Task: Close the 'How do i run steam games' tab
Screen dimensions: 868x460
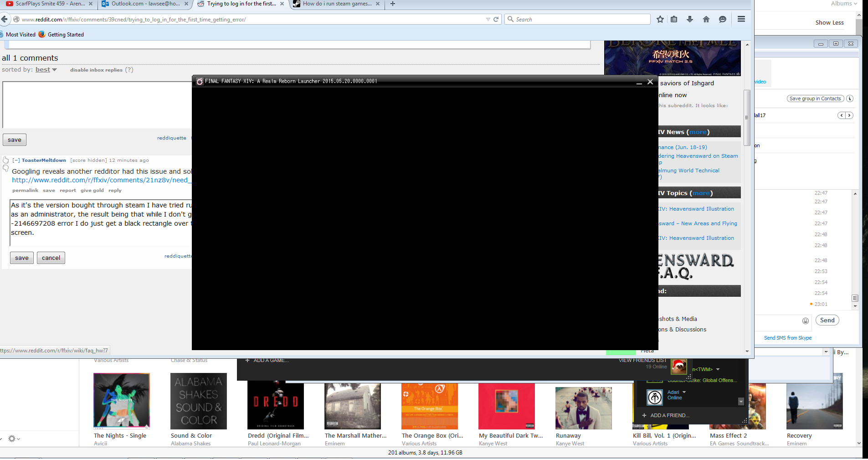Action: (x=378, y=4)
